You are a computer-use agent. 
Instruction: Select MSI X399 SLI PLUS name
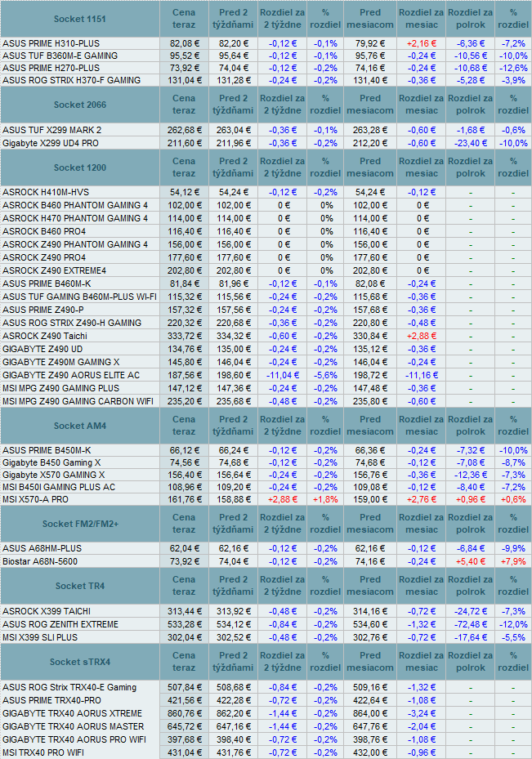tap(40, 637)
